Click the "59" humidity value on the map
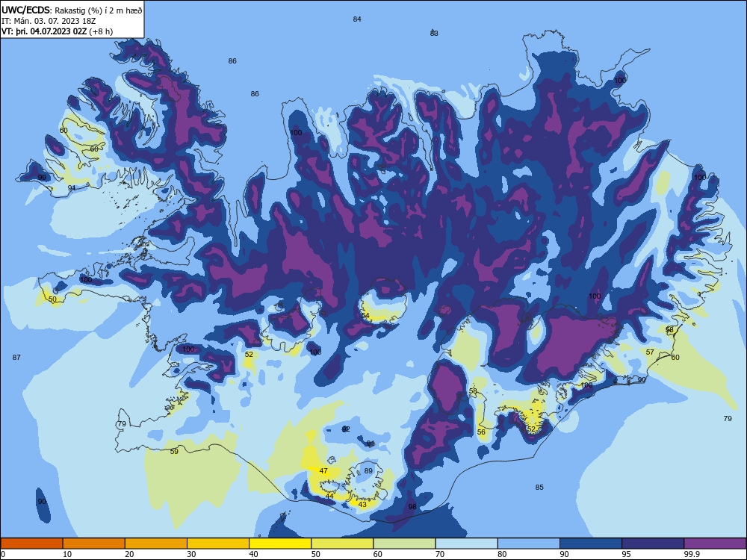Image resolution: width=747 pixels, height=560 pixels. click(x=174, y=452)
